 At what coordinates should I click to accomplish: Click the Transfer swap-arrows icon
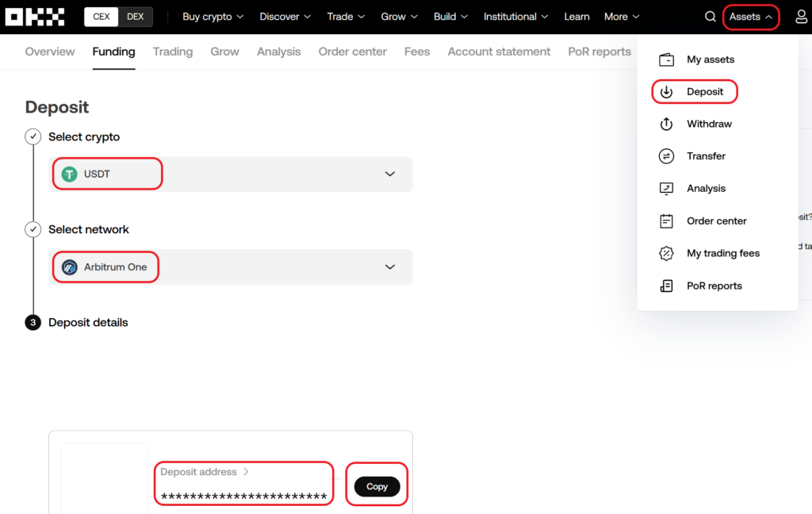pyautogui.click(x=666, y=156)
